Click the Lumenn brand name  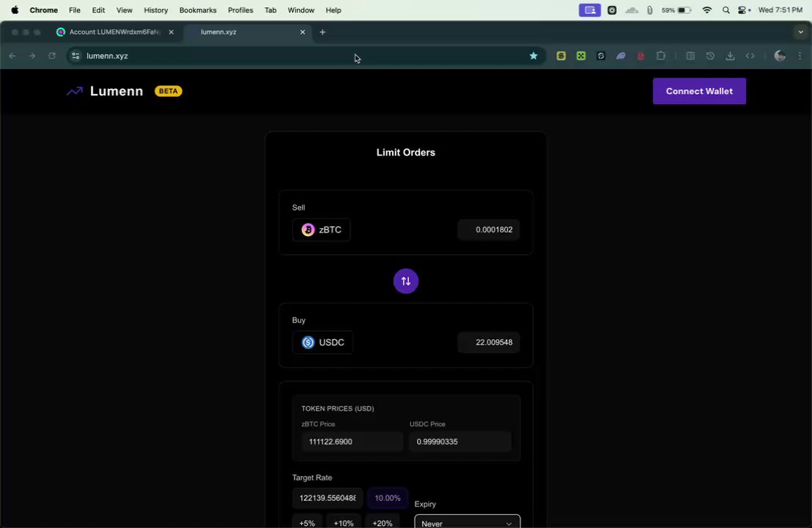pos(117,91)
